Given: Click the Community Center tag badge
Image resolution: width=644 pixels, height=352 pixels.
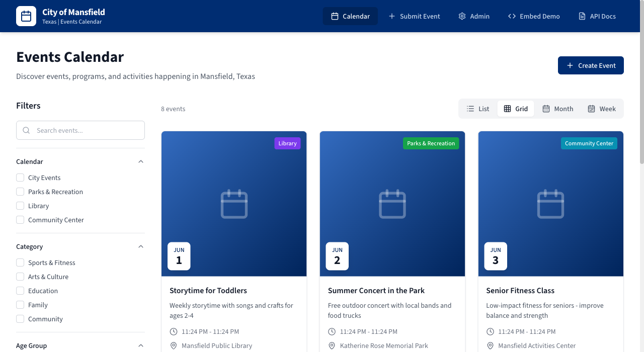Looking at the screenshot, I should click(x=589, y=143).
